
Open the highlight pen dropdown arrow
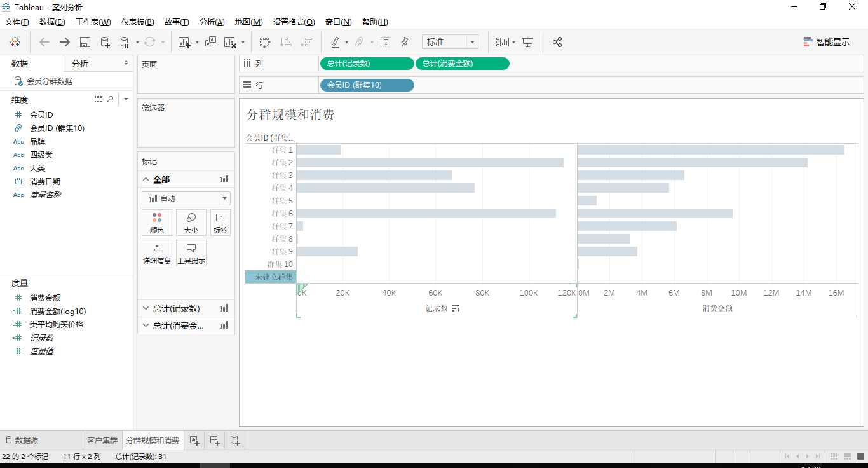point(346,43)
